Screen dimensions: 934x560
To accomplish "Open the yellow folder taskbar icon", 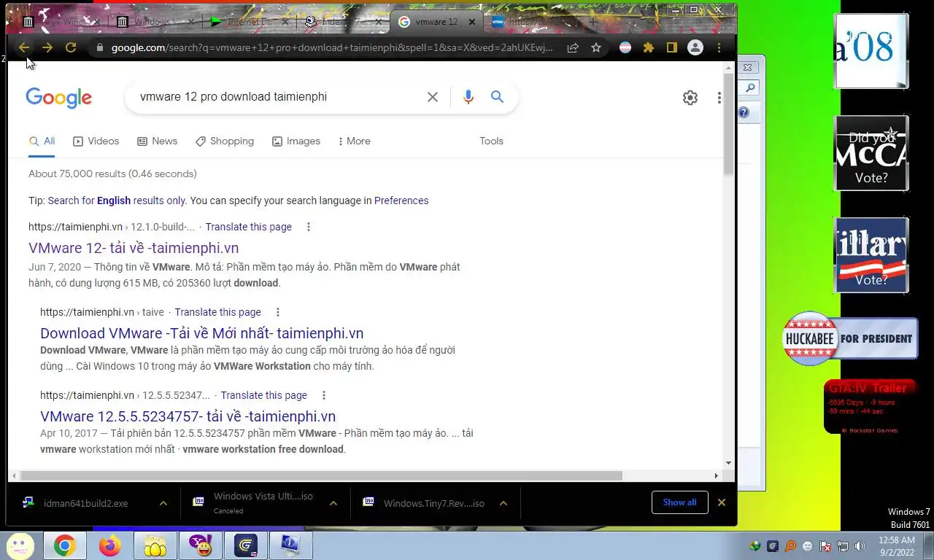I will [x=155, y=546].
